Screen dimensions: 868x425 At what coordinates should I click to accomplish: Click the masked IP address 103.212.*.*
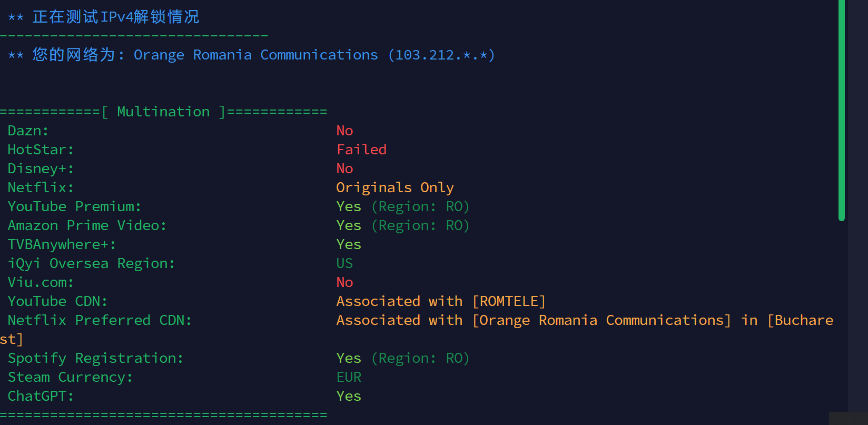[441, 55]
